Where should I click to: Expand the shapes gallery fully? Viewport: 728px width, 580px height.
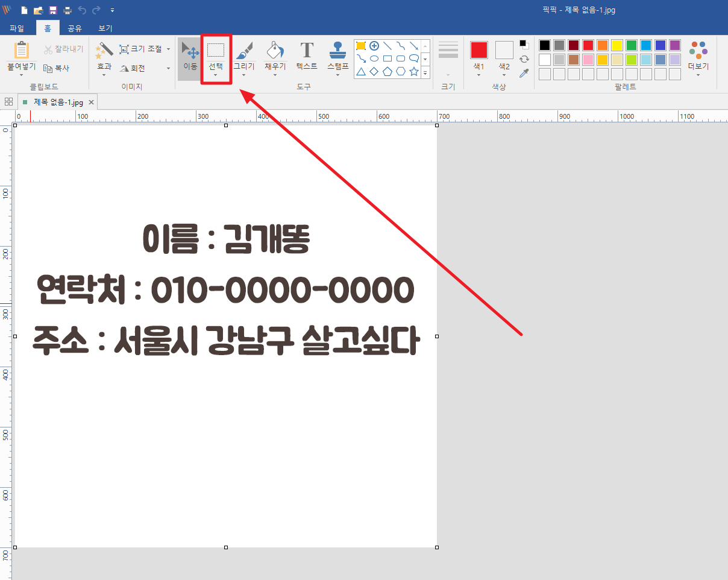click(x=425, y=72)
